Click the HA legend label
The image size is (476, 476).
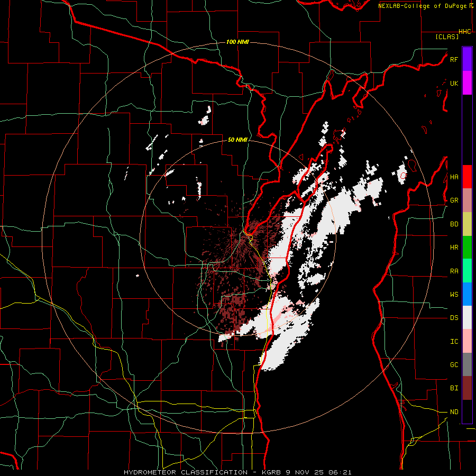click(x=454, y=177)
